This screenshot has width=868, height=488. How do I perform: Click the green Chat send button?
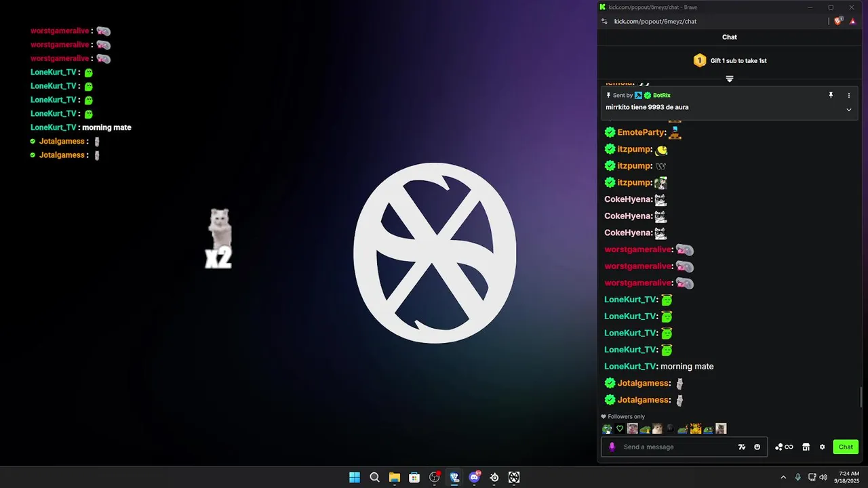[x=846, y=447]
